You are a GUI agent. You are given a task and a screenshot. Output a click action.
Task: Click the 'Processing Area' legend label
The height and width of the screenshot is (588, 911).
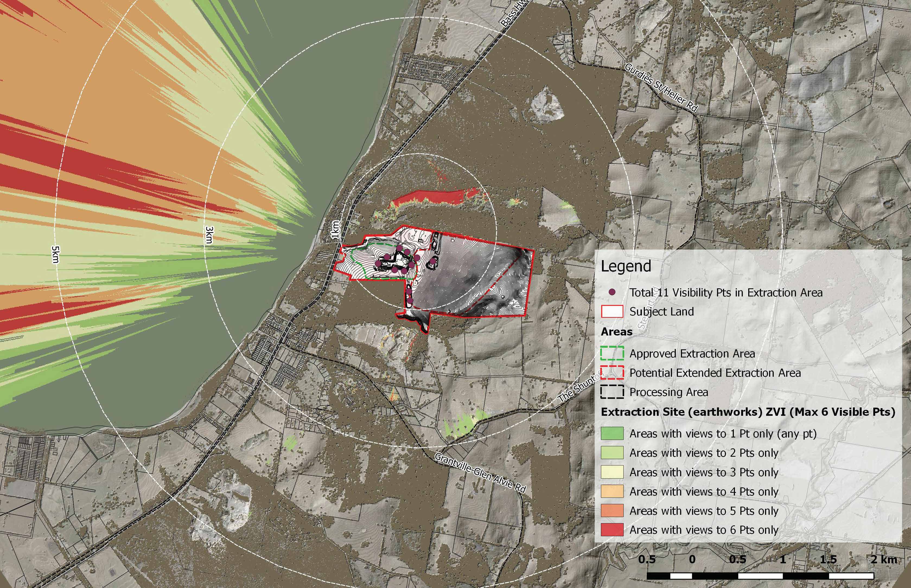(668, 392)
